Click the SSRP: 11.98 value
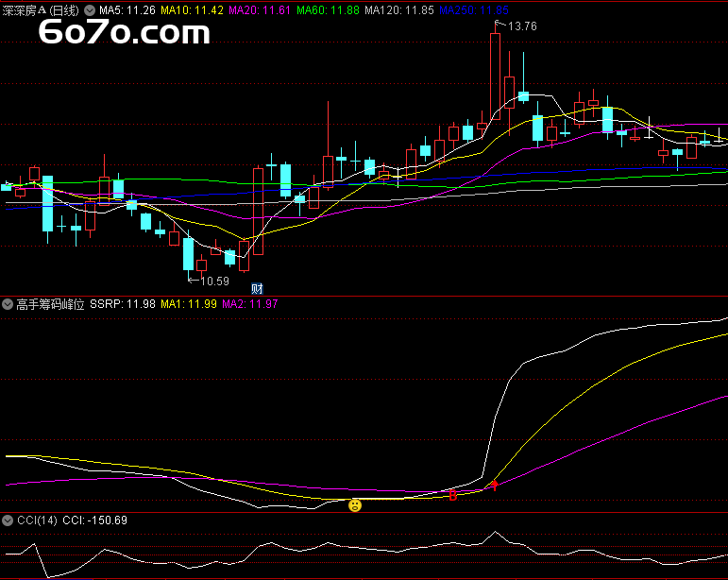Viewport: 728px width, 580px height. [123, 304]
